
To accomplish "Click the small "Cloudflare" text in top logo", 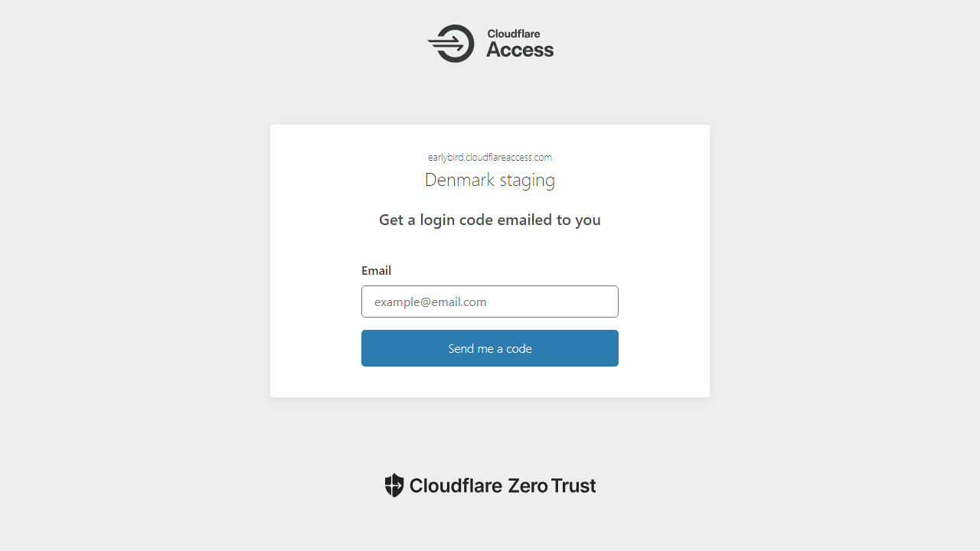I will (514, 34).
